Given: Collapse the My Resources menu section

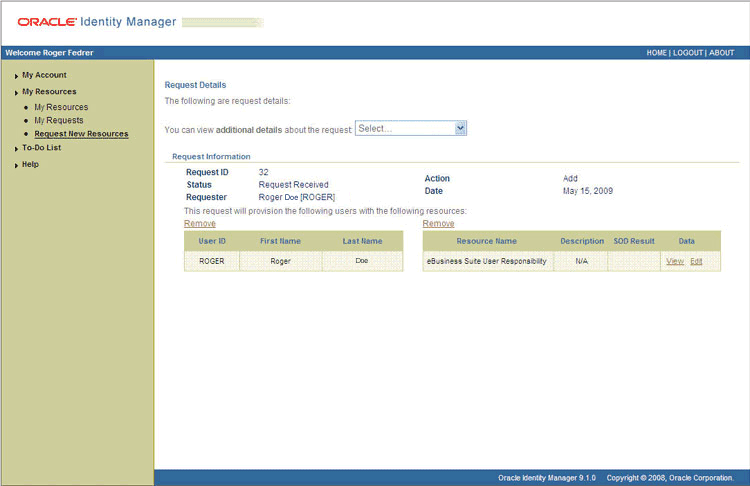Looking at the screenshot, I should click(49, 91).
